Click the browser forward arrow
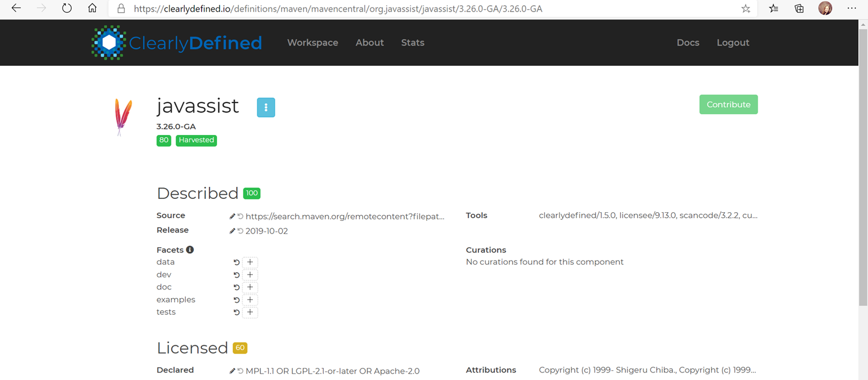Image resolution: width=868 pixels, height=380 pixels. 42,9
